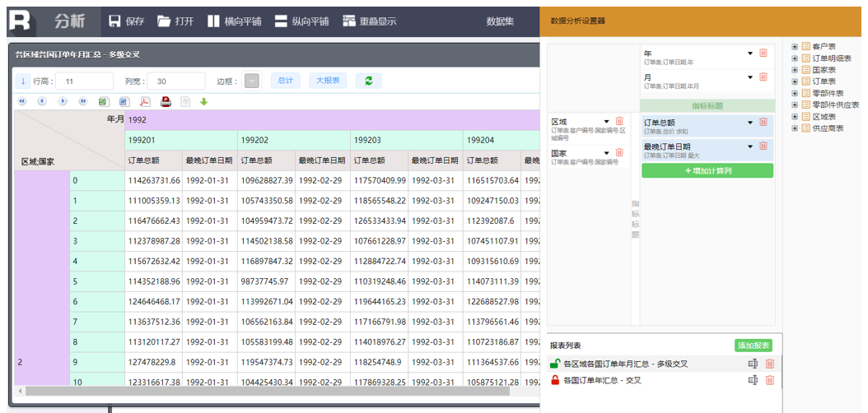Toggle red lock on 各国订单年汇总 report
Image resolution: width=868 pixels, height=413 pixels.
click(x=555, y=380)
